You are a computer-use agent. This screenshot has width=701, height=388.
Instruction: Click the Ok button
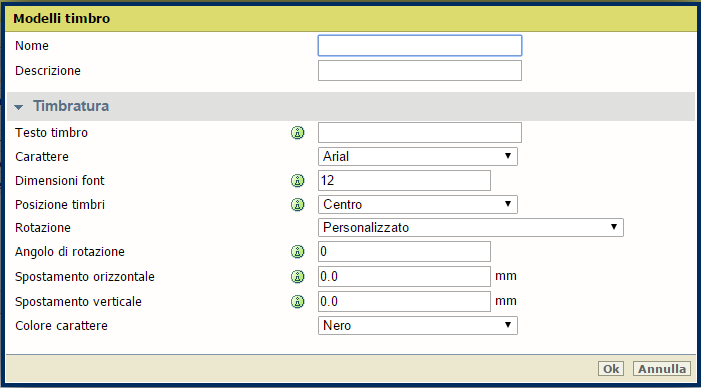611,369
